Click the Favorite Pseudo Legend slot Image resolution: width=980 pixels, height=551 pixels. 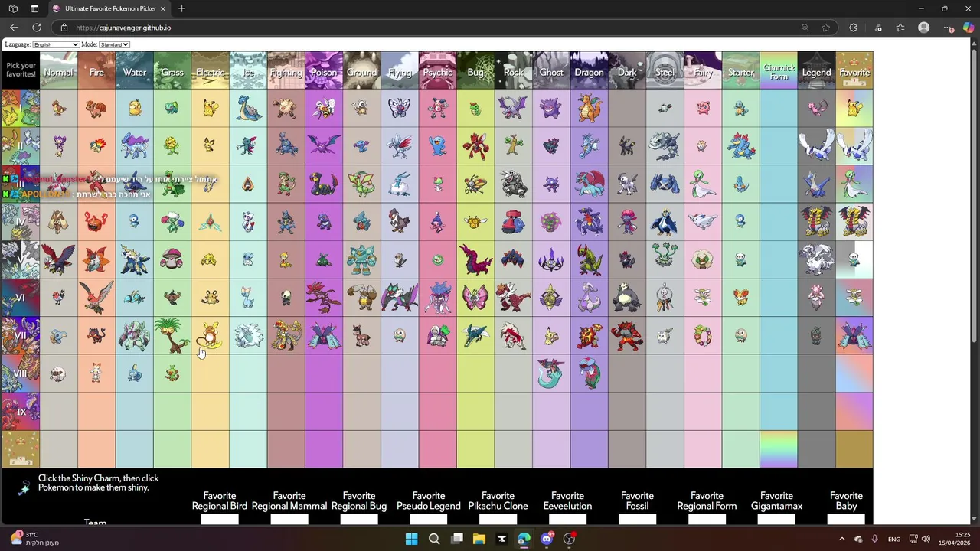click(429, 520)
